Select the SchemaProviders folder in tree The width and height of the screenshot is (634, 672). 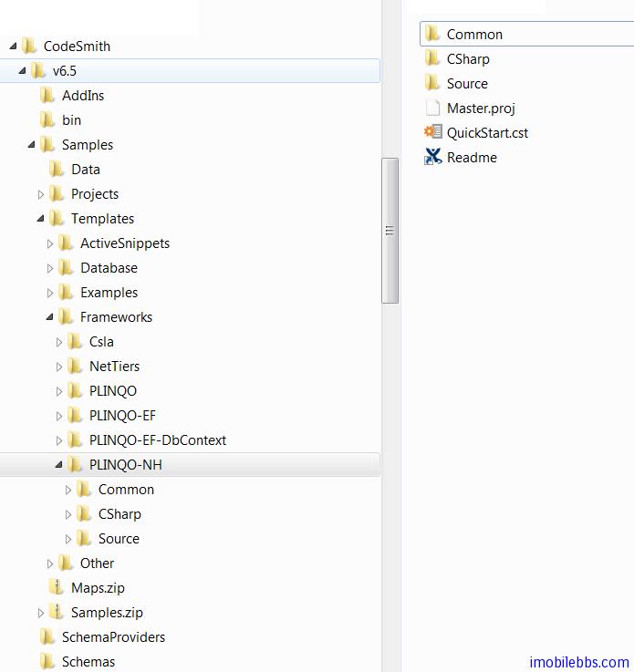point(112,637)
